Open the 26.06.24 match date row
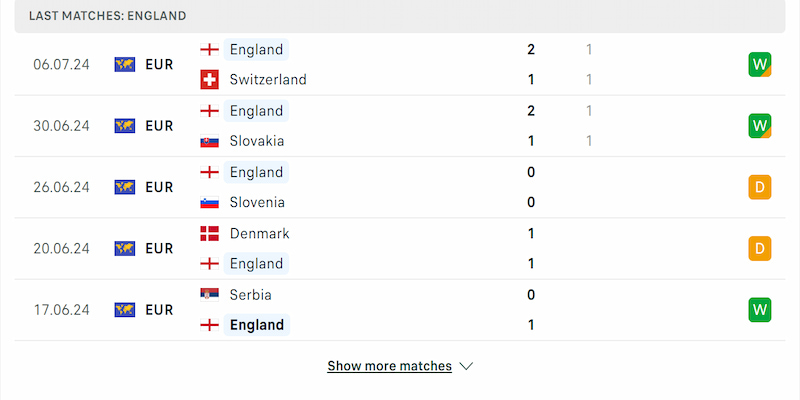The image size is (800, 400). click(62, 187)
